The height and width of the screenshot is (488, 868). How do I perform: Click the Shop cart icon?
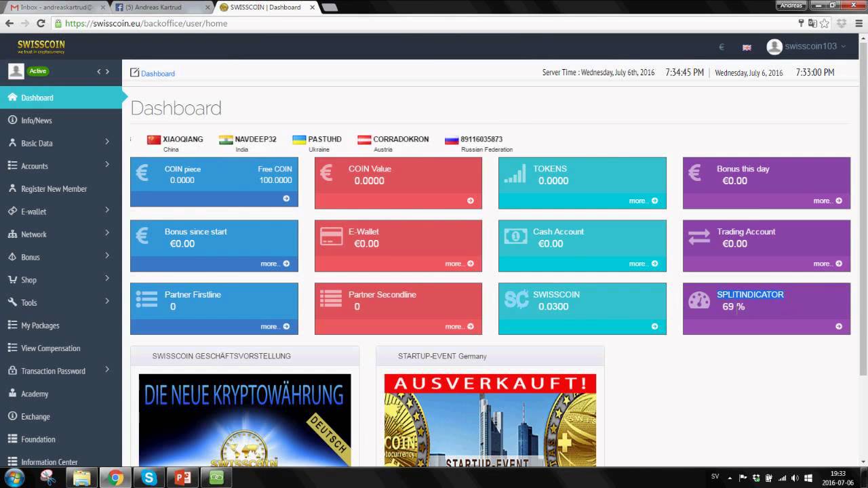point(12,279)
